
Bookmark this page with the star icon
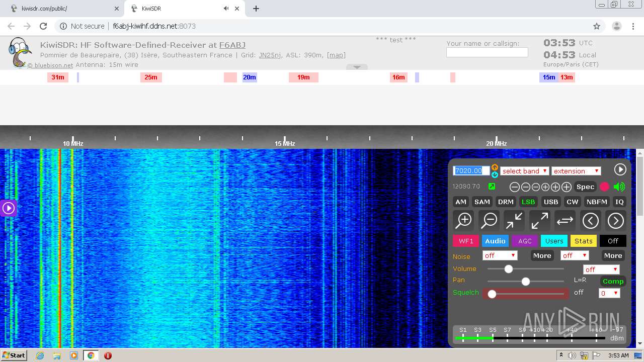pos(597,26)
